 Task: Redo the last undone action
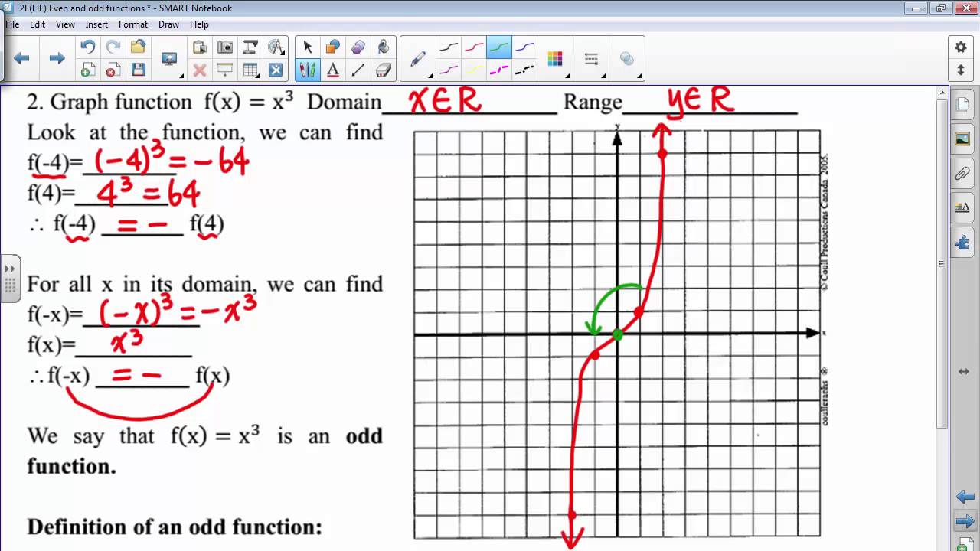coord(113,47)
